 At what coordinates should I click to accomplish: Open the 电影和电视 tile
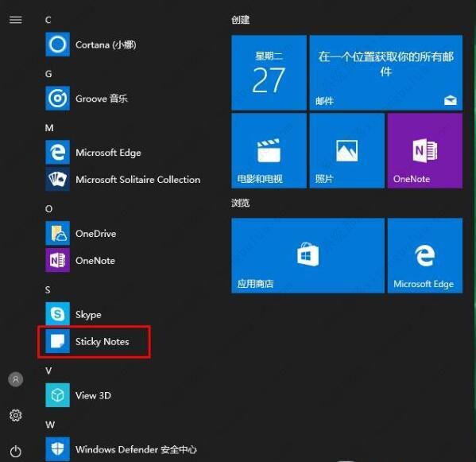pyautogui.click(x=269, y=151)
